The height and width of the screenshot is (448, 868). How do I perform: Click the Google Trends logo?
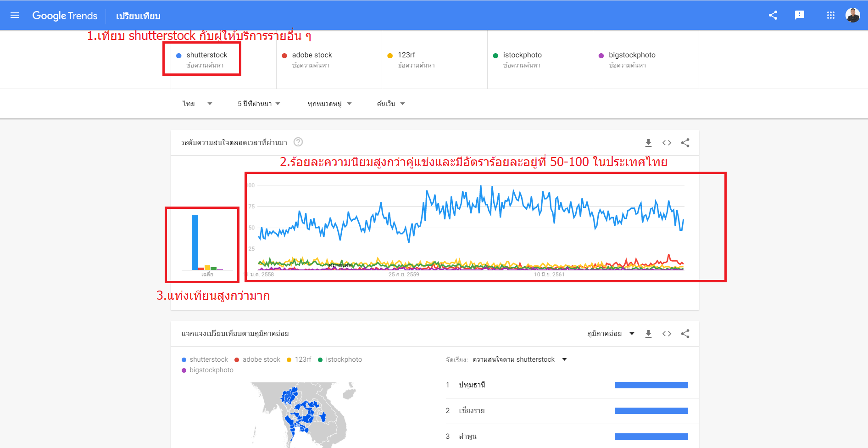(65, 16)
